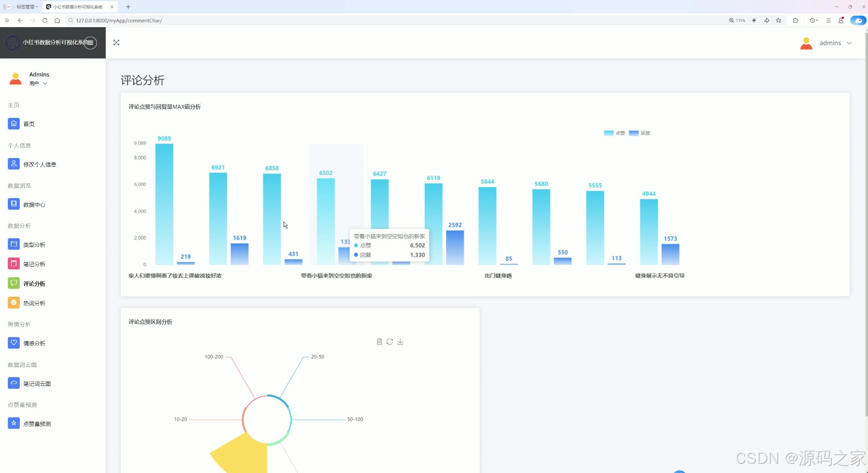Open the browser tab group 标签管理 dropdown
This screenshot has height=473, width=868.
click(x=27, y=7)
